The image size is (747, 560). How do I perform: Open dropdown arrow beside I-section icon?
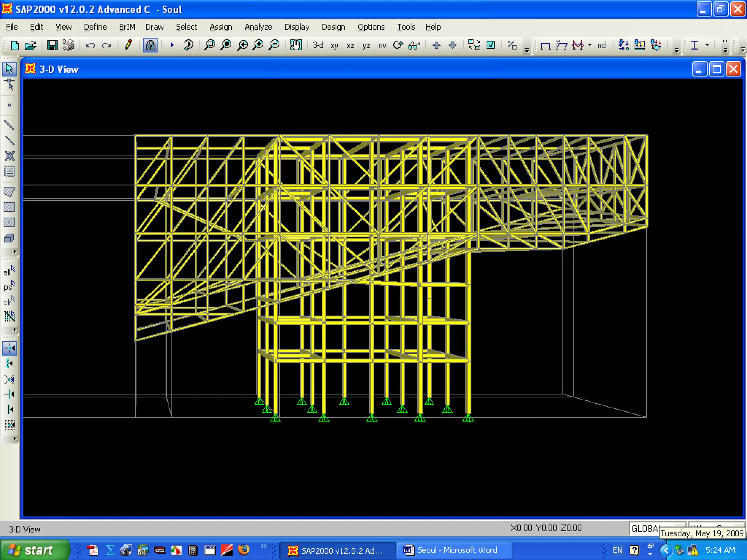[707, 45]
